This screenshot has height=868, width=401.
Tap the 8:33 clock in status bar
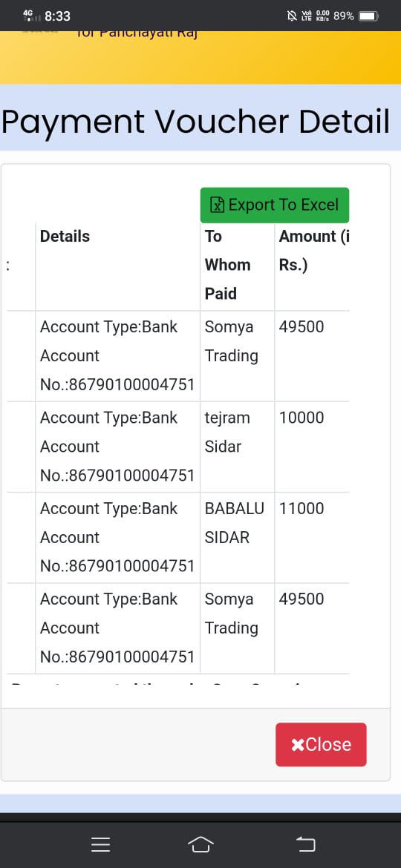coord(58,16)
